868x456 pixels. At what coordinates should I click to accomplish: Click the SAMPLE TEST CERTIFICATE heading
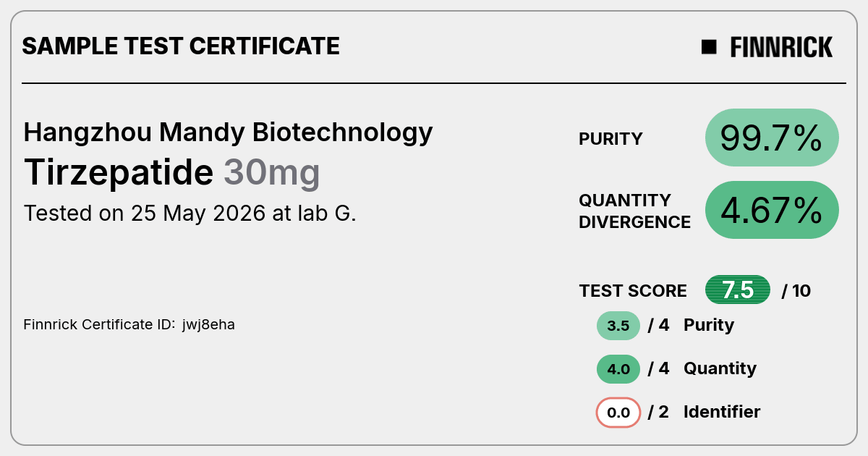point(181,46)
